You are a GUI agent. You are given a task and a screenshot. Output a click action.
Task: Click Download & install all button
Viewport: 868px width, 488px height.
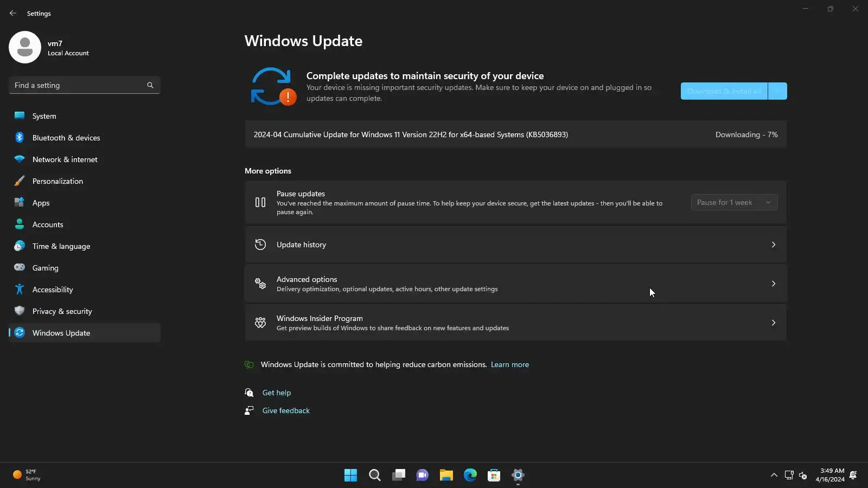724,91
